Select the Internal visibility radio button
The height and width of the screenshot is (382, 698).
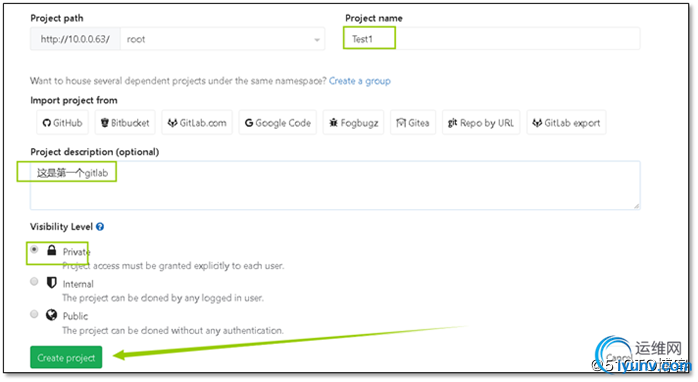[x=34, y=281]
